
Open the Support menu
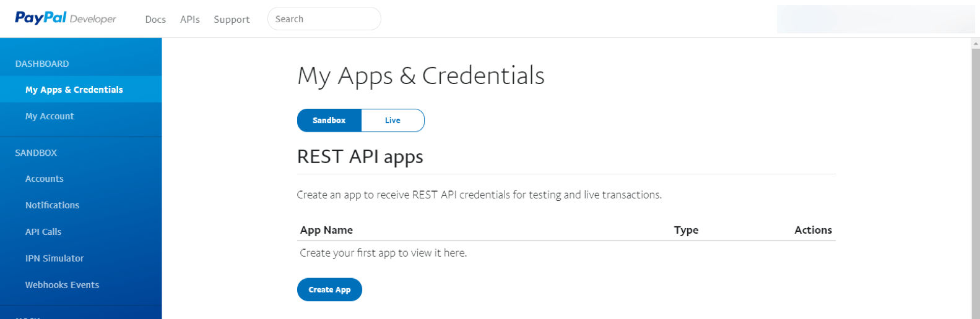tap(232, 19)
